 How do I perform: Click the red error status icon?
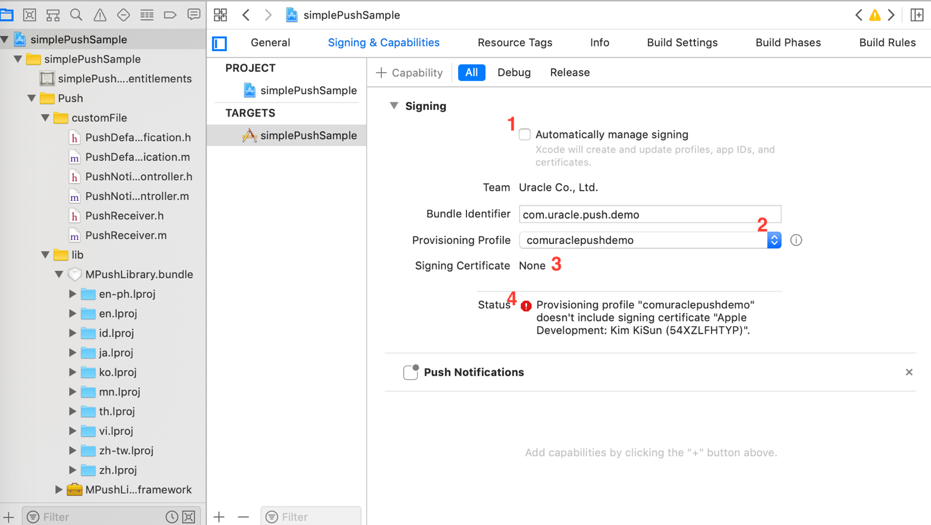point(526,306)
